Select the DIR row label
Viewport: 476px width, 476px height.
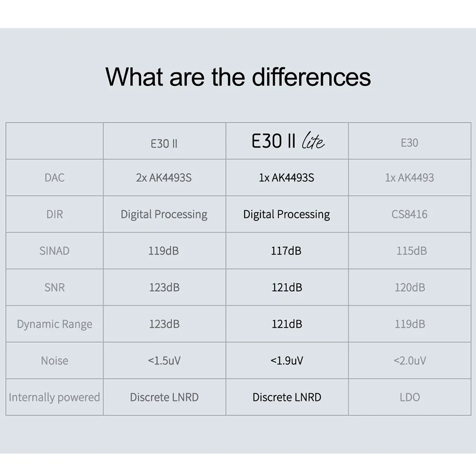tap(54, 214)
